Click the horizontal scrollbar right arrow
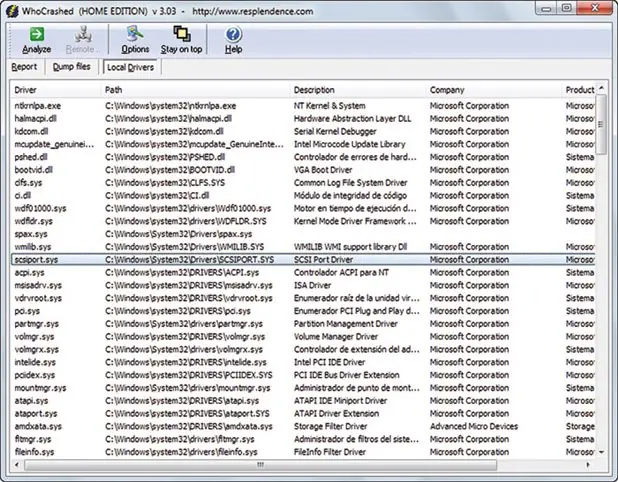 coord(588,465)
